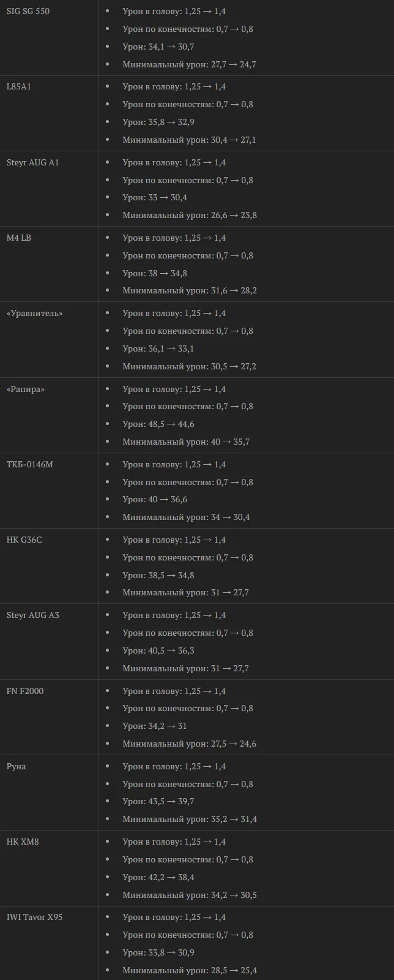Select the «Рапира» row title
Viewport: 394px width, 980px height.
click(x=26, y=389)
